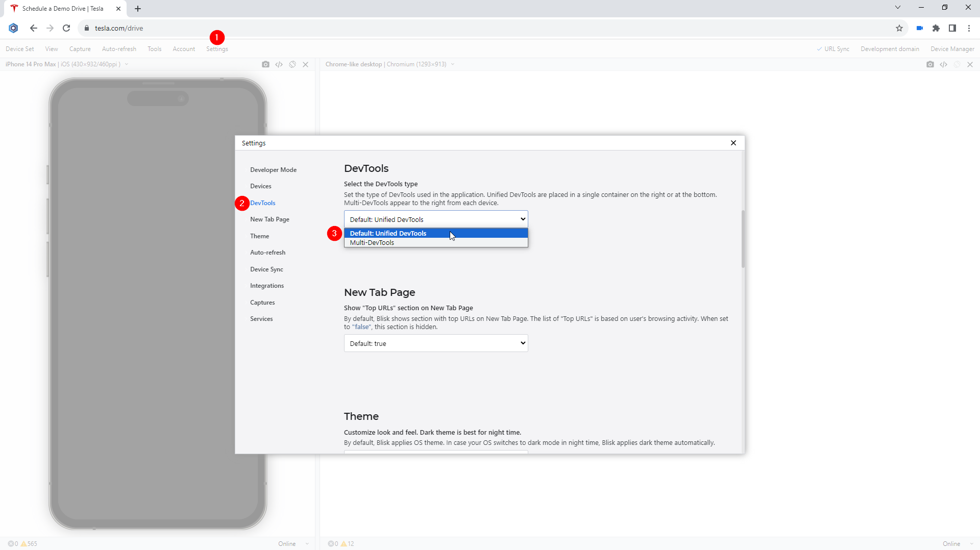980x550 pixels.
Task: Start video recording via the camera icon in toolbar
Action: coord(919,28)
